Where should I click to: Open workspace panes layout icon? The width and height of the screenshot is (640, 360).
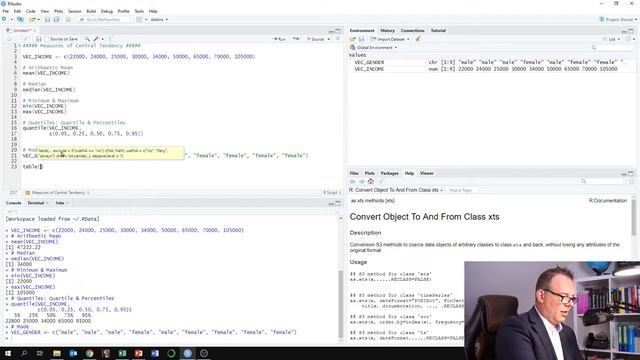coord(139,19)
